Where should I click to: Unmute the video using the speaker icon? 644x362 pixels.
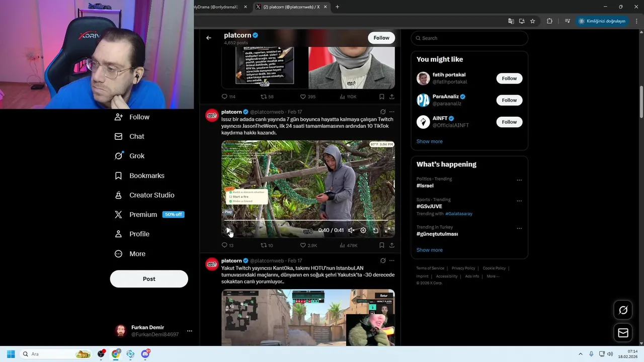[x=351, y=230]
